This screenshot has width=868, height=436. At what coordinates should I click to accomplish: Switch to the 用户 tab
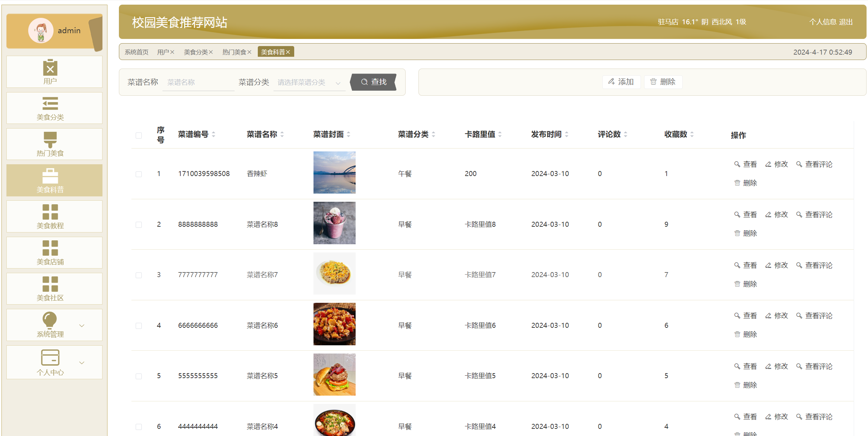click(x=163, y=52)
